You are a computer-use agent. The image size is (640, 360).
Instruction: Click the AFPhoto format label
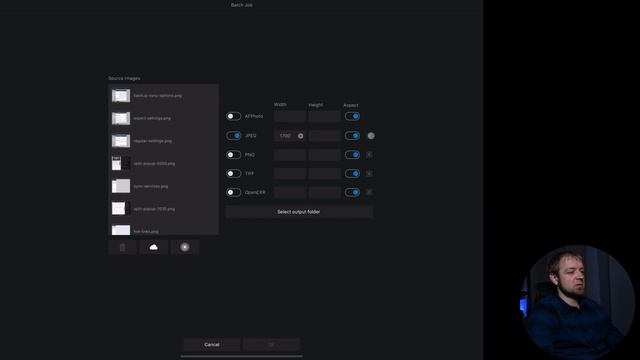coord(254,116)
